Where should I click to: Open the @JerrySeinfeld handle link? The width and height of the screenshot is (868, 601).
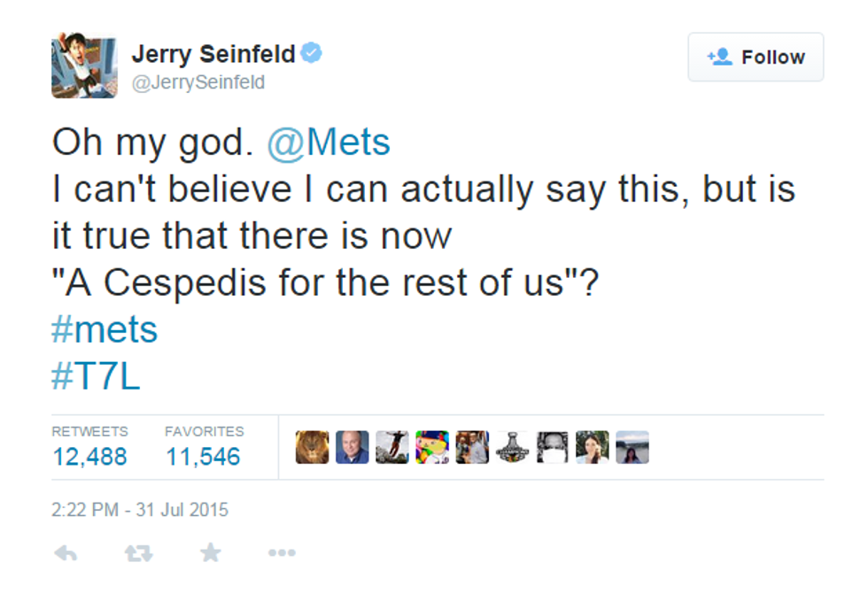click(198, 83)
